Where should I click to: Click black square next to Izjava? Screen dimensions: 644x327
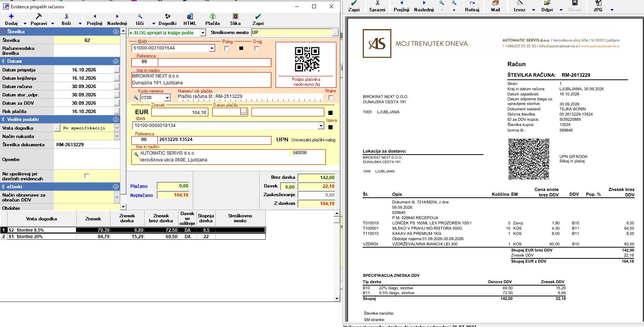[x=330, y=127]
